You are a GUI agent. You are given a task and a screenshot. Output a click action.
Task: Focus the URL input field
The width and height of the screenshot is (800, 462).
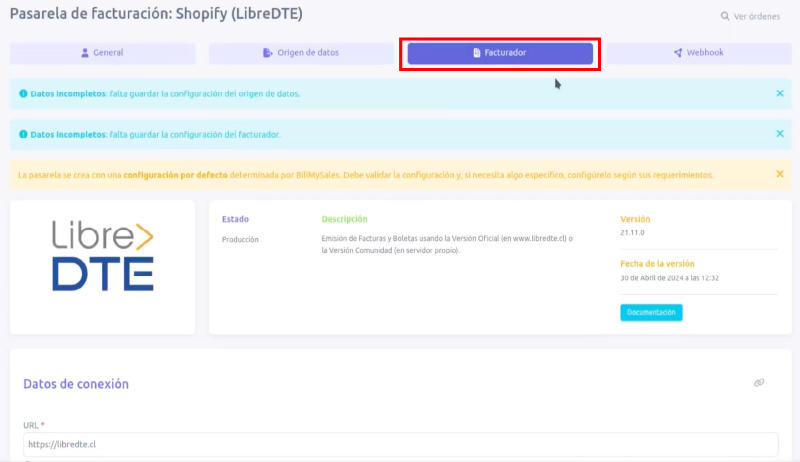(401, 444)
